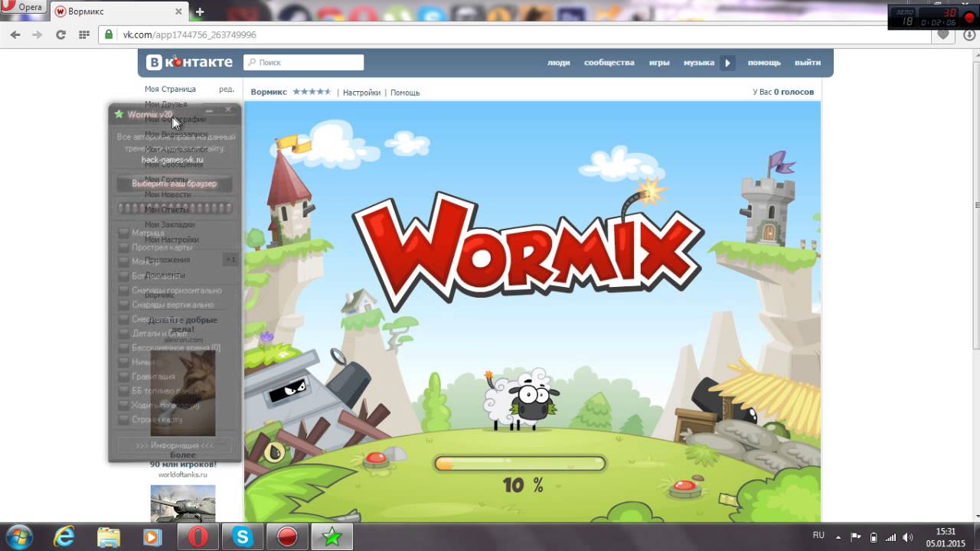Click the >>> Информация <<< button
Screen dimensions: 980x551
pos(175,445)
